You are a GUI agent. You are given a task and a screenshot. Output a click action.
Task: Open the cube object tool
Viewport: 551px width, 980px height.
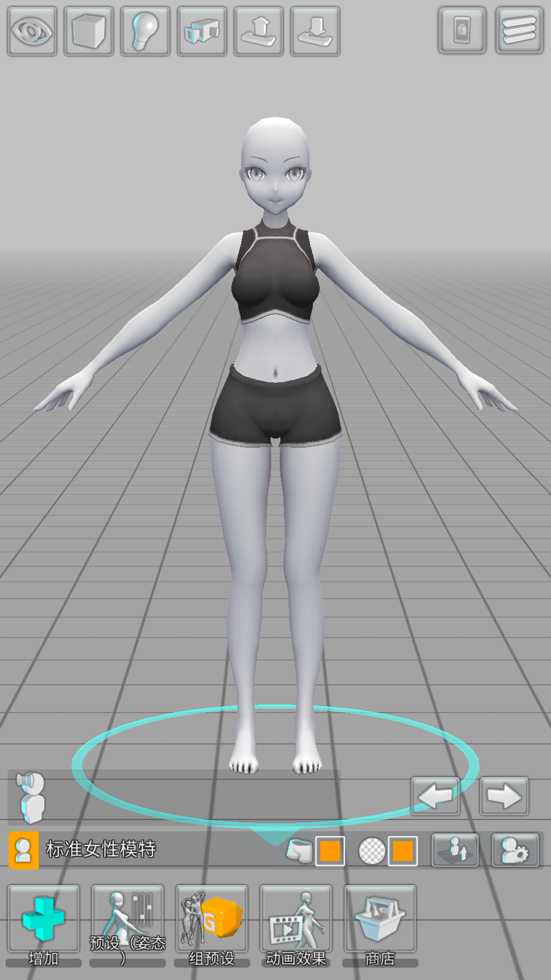click(89, 31)
